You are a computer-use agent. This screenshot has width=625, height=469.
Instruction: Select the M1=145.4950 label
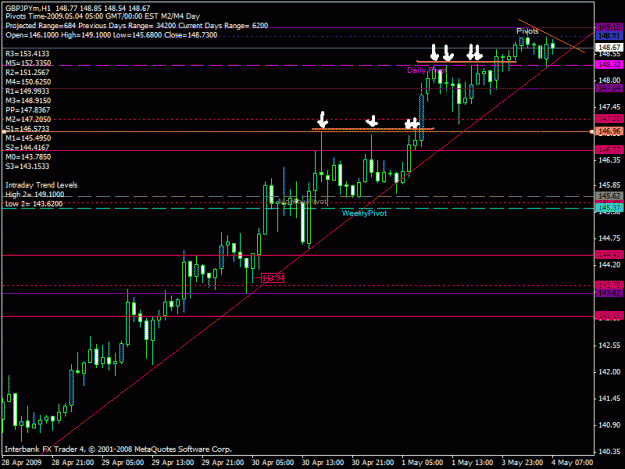point(28,138)
